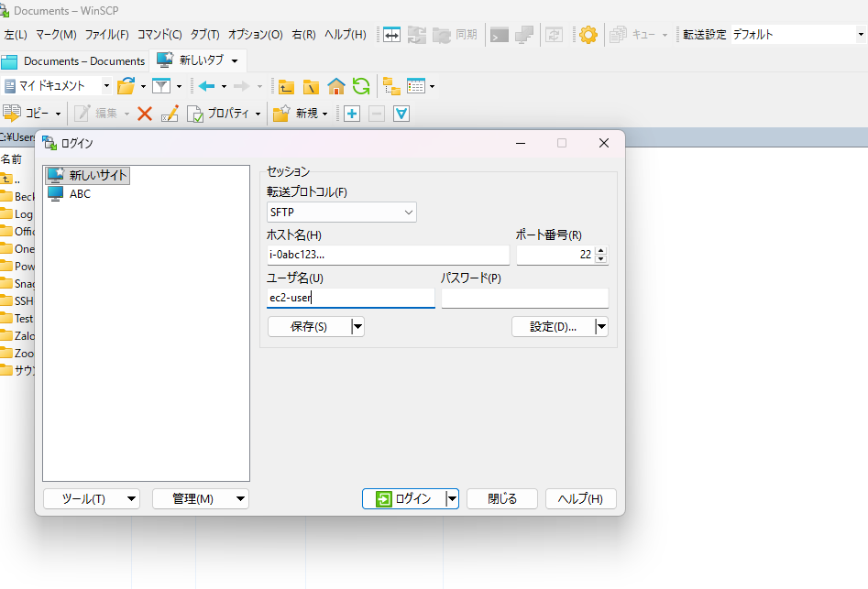Increase the port number with up arrow
The height and width of the screenshot is (589, 868).
pyautogui.click(x=600, y=251)
